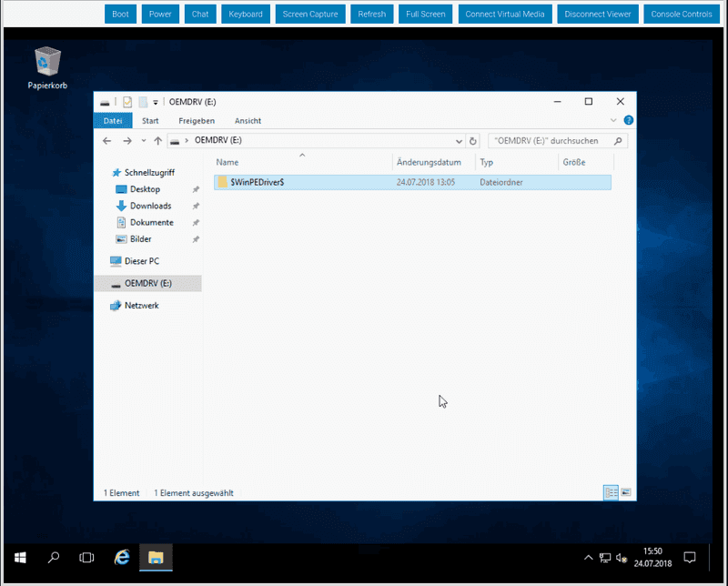Image resolution: width=728 pixels, height=586 pixels.
Task: Click the OEMDRV search input field
Action: (551, 141)
